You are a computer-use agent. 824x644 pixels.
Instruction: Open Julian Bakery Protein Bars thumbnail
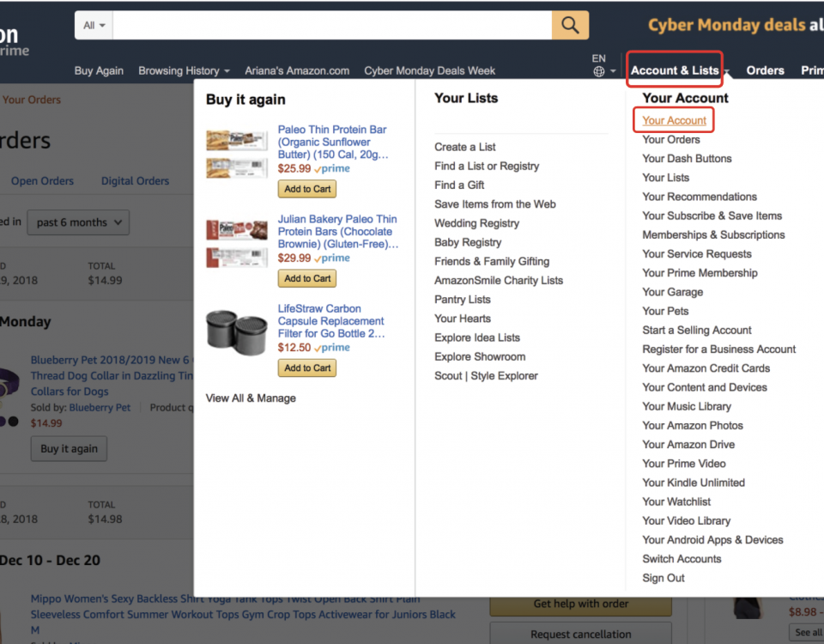(x=237, y=244)
